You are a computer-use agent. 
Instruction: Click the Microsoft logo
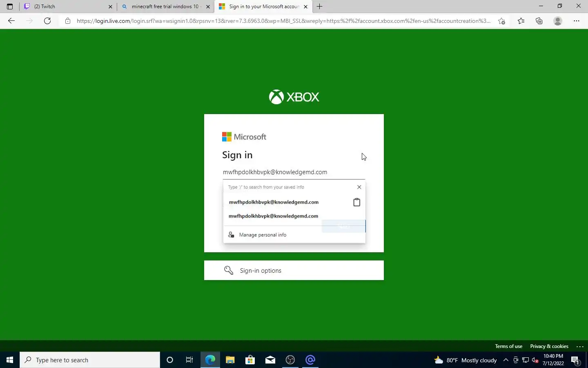coord(244,137)
